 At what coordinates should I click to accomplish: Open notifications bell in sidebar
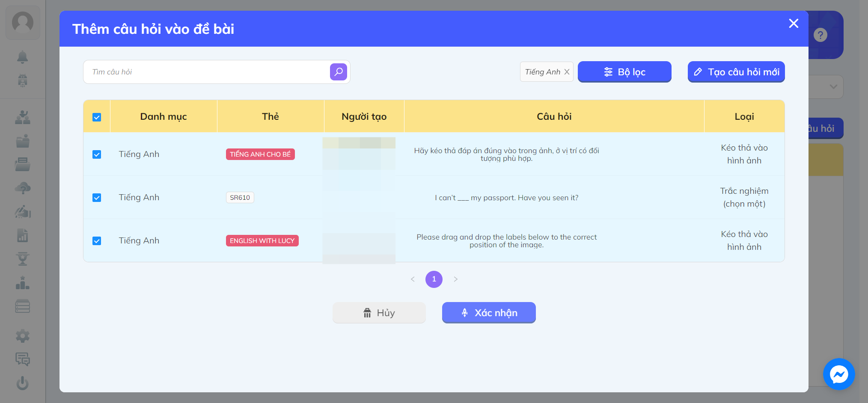point(23,57)
